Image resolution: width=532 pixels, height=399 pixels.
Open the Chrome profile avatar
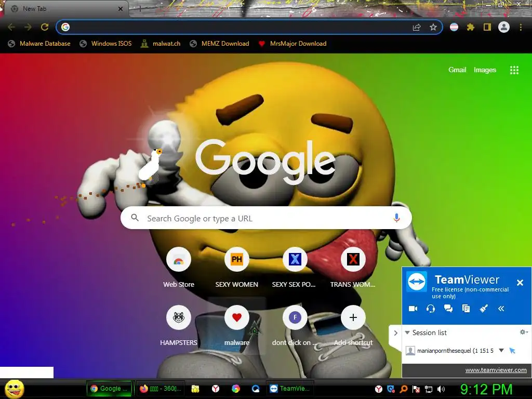[504, 27]
